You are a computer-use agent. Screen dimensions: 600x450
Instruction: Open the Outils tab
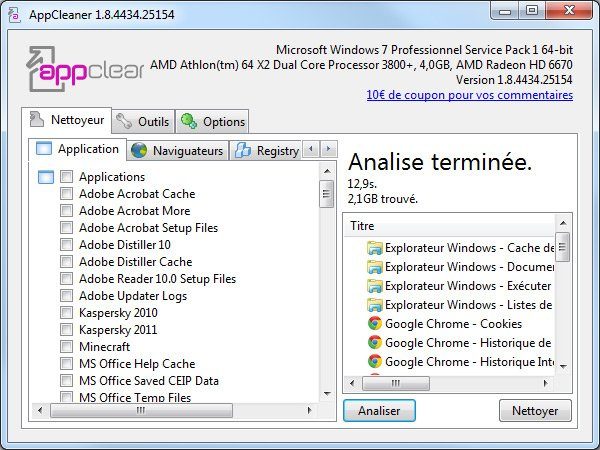tap(143, 122)
